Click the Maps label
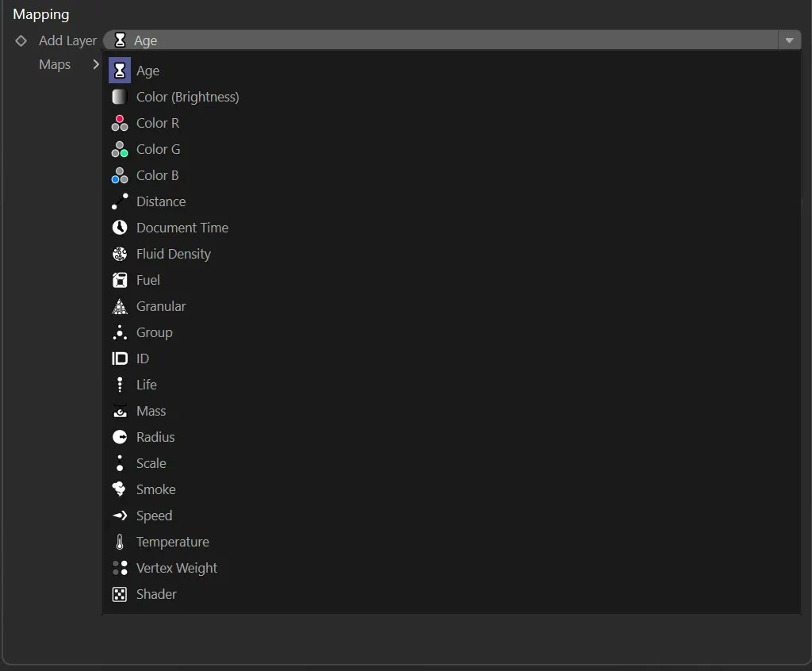Viewport: 812px width, 671px height. [54, 64]
